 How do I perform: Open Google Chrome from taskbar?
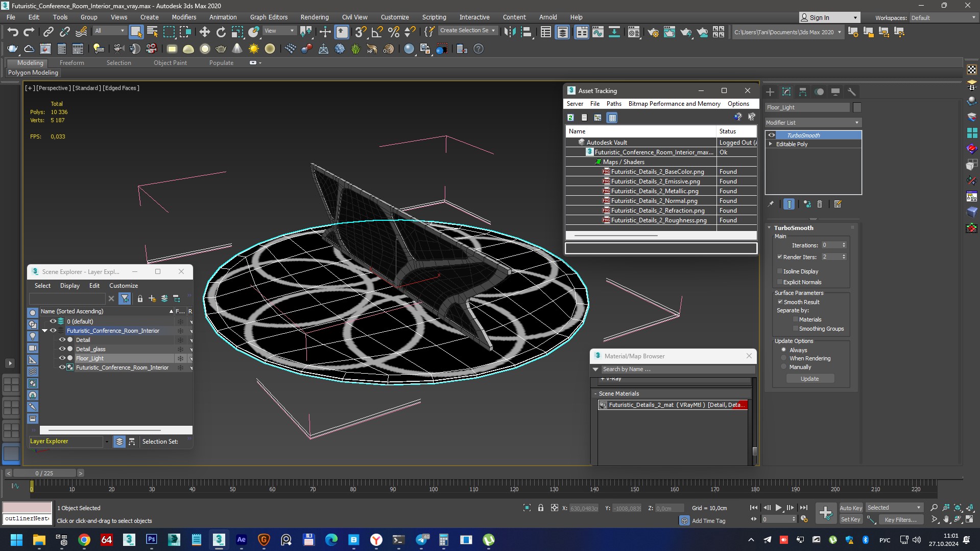coord(84,540)
